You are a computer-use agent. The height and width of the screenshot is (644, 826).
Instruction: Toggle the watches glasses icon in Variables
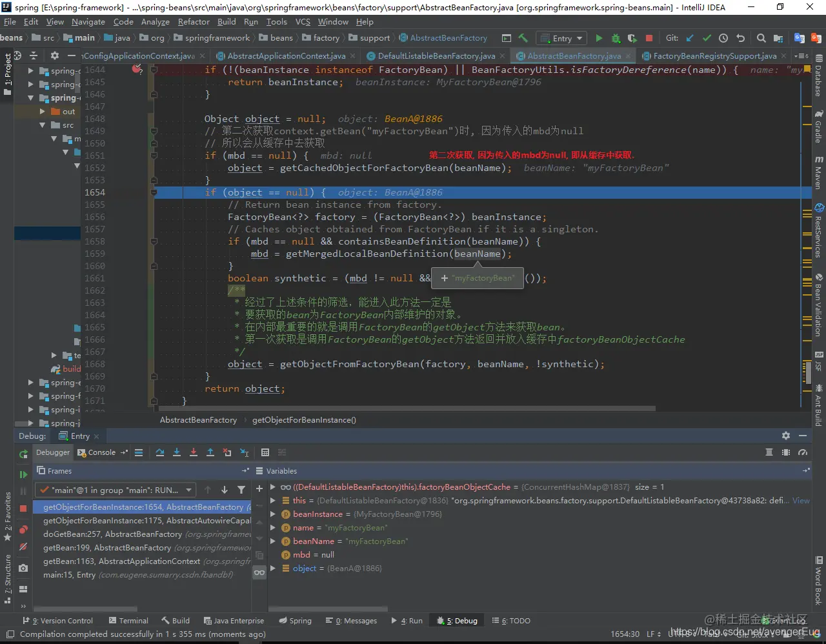[x=259, y=572]
